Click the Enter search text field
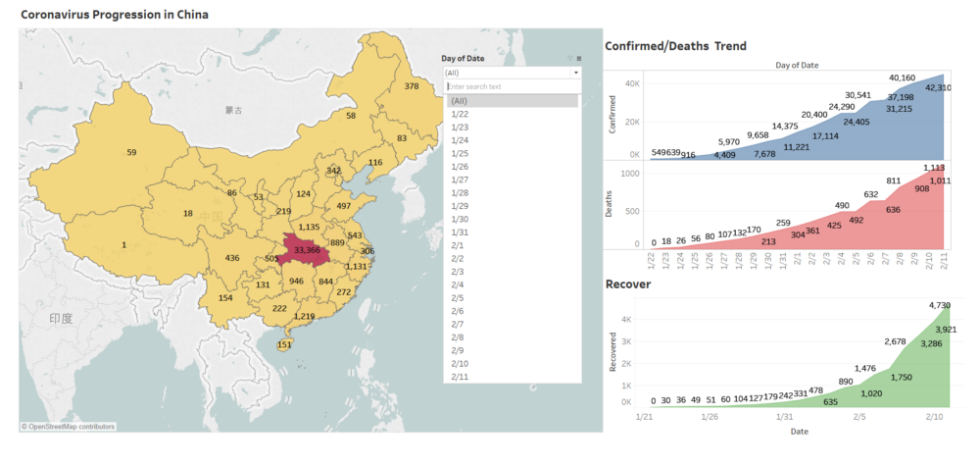 point(512,86)
